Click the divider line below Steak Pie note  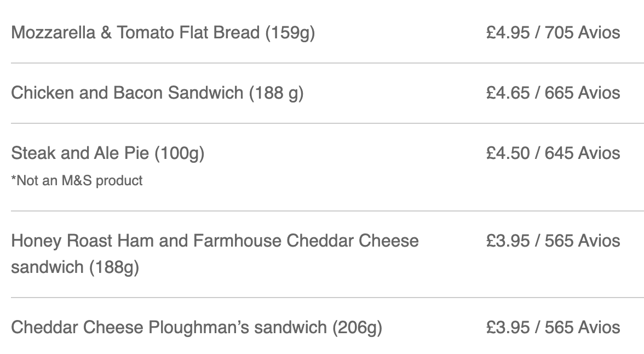point(327,211)
